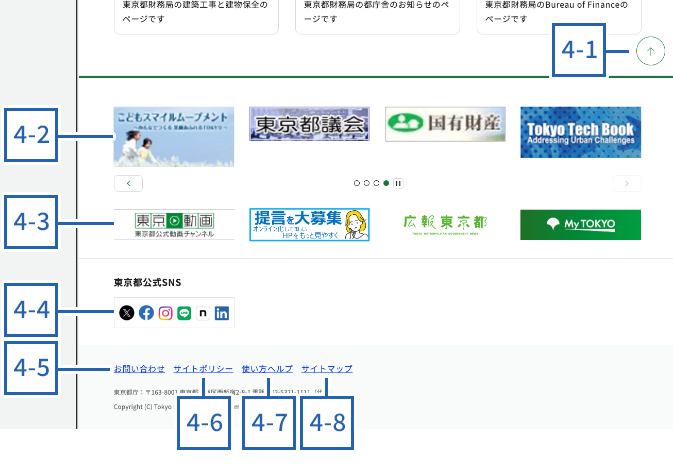Open the Instagram social icon
The height and width of the screenshot is (465, 673).
pos(165,313)
